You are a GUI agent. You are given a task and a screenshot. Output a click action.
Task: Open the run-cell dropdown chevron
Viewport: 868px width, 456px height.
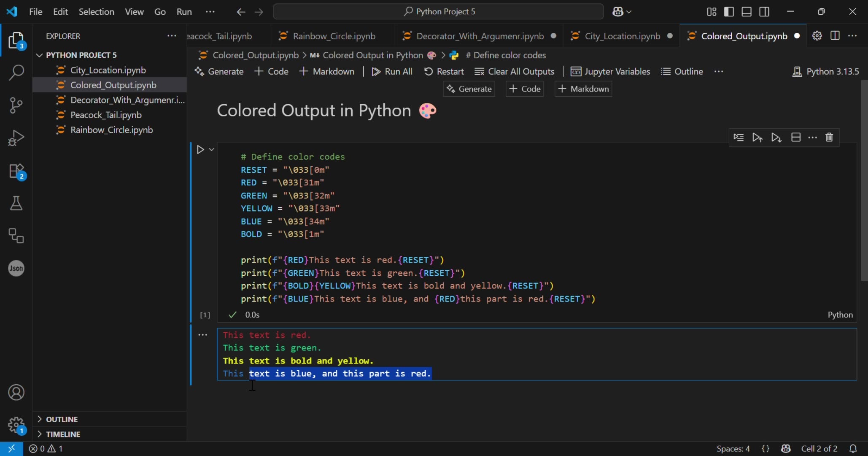212,149
